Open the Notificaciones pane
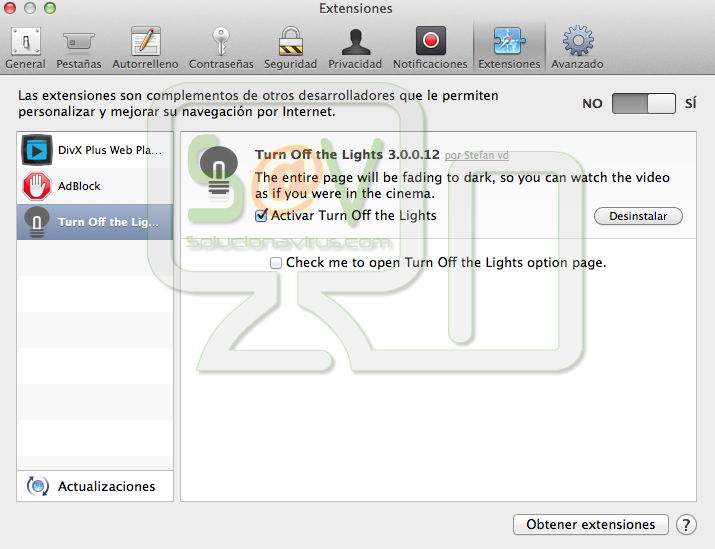 [x=430, y=48]
